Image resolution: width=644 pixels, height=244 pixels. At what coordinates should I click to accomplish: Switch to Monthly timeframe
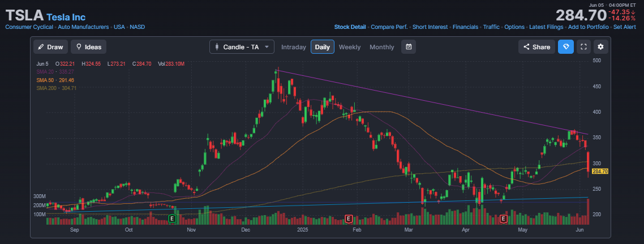(381, 47)
